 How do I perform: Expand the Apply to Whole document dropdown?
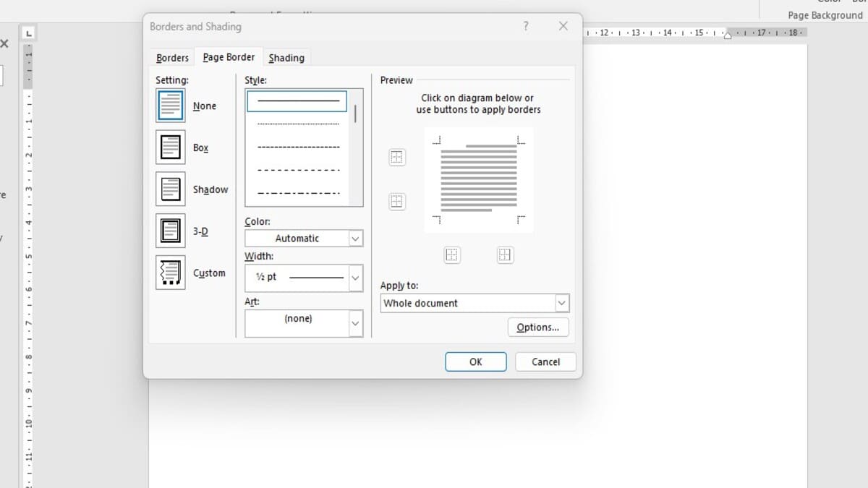[475, 303]
